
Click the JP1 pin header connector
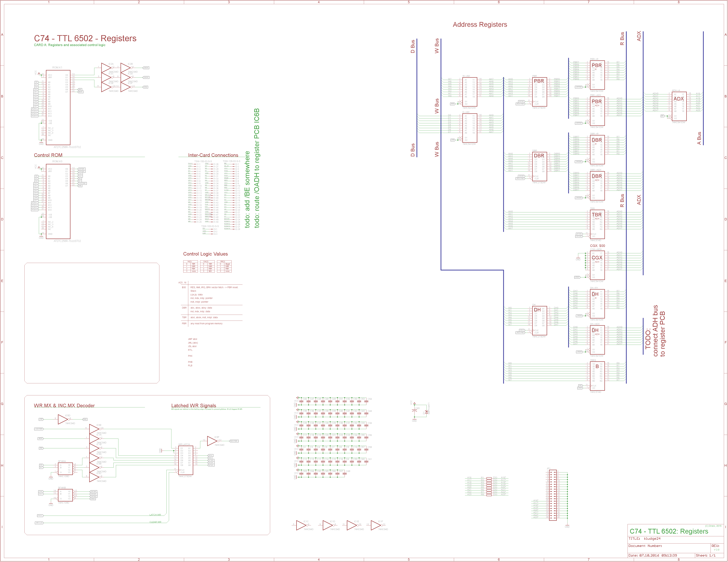pyautogui.click(x=553, y=495)
